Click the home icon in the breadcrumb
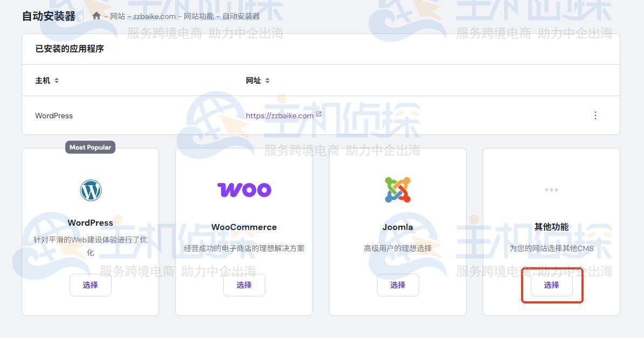This screenshot has height=338, width=644. click(98, 16)
